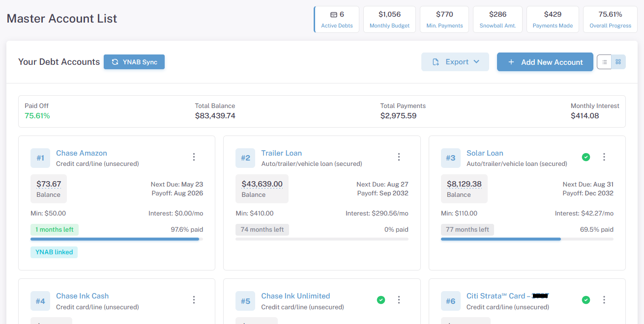644x324 pixels.
Task: Click Total Payments $2,975.59
Action: (398, 116)
